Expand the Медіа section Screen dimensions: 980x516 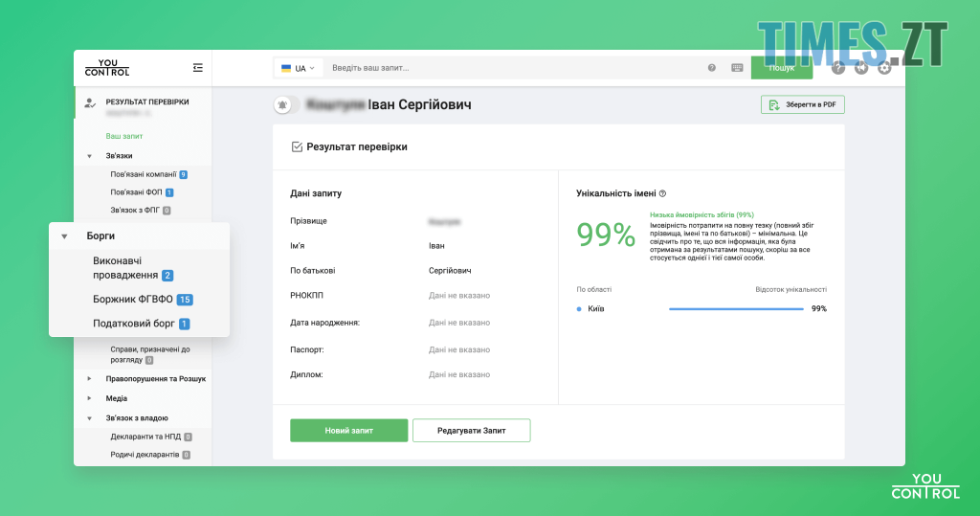tap(89, 398)
